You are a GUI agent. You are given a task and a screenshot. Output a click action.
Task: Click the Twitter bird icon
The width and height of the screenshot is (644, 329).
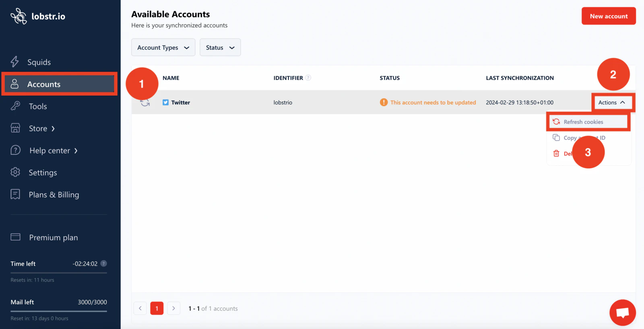click(x=165, y=102)
